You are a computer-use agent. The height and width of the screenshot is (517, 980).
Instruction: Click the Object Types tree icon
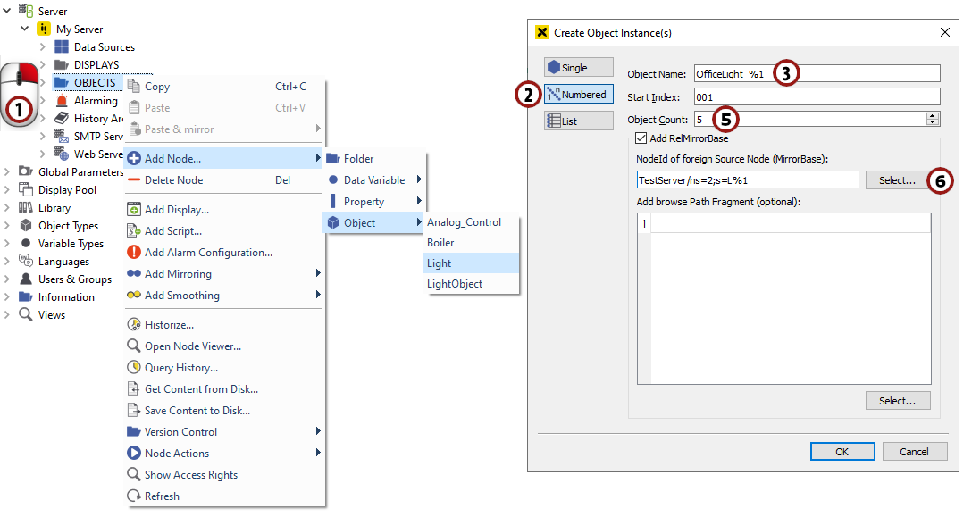click(26, 226)
